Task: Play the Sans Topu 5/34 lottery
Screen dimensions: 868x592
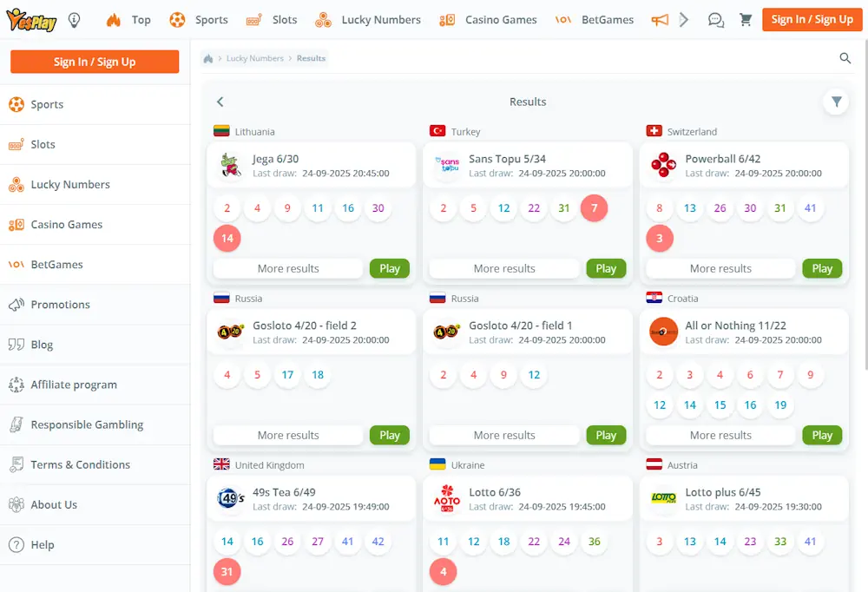Action: [x=606, y=268]
